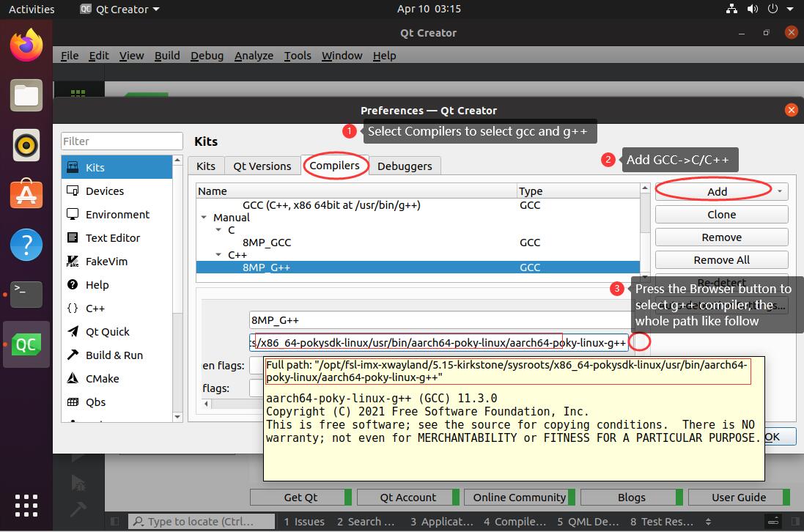Image resolution: width=804 pixels, height=532 pixels.
Task: Switch to the Debuggers tab
Action: (x=405, y=166)
